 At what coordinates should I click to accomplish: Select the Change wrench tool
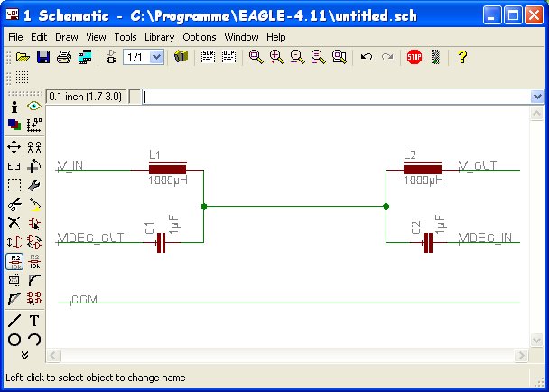point(34,185)
